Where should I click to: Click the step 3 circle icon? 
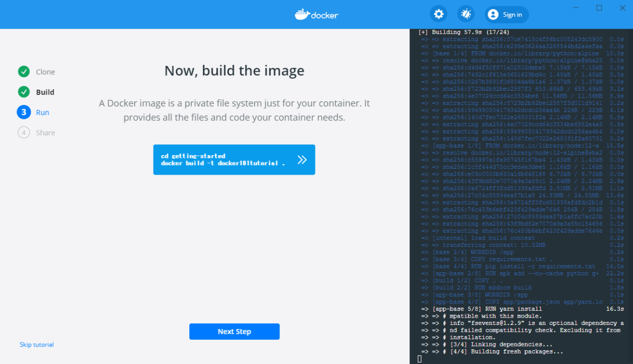[x=24, y=112]
